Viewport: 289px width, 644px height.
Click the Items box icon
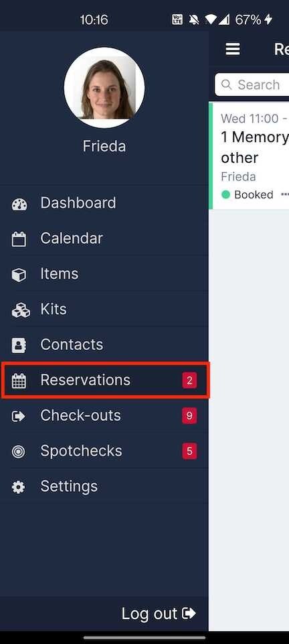point(19,275)
